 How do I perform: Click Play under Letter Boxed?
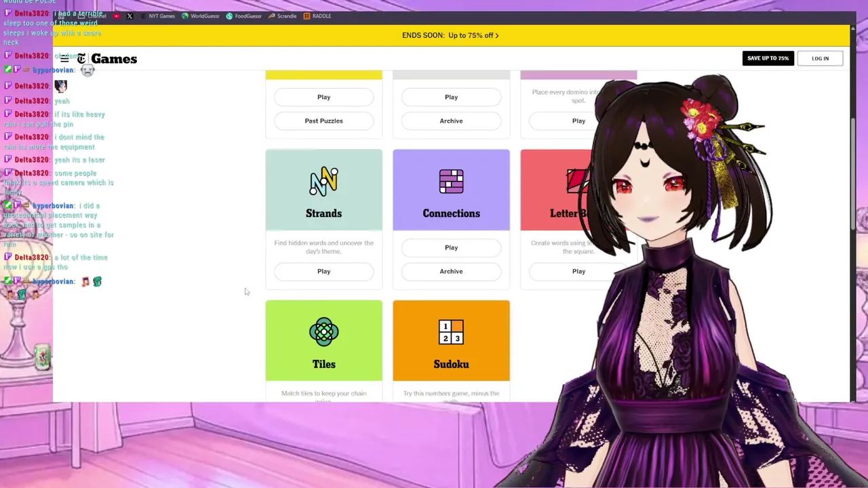(578, 271)
